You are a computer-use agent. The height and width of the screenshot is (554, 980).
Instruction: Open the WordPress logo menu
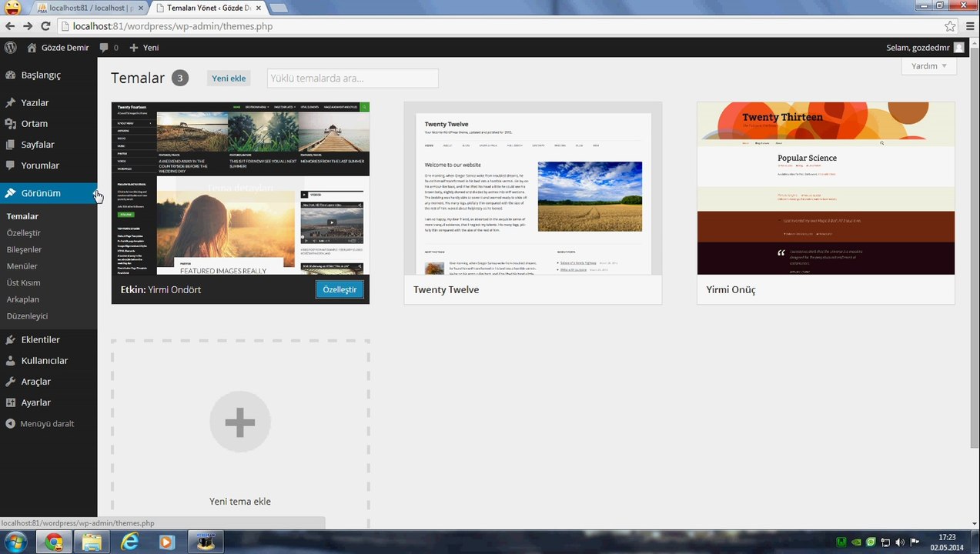click(10, 47)
